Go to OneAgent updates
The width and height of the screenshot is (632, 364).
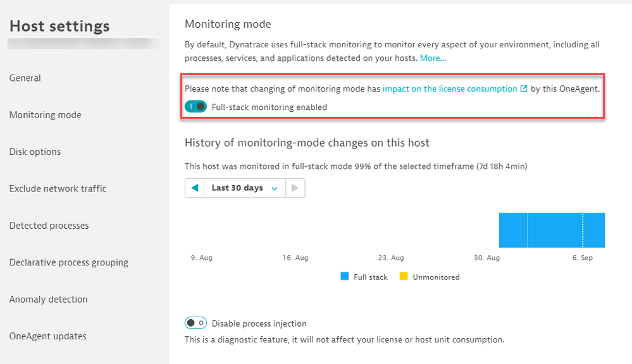pos(48,336)
